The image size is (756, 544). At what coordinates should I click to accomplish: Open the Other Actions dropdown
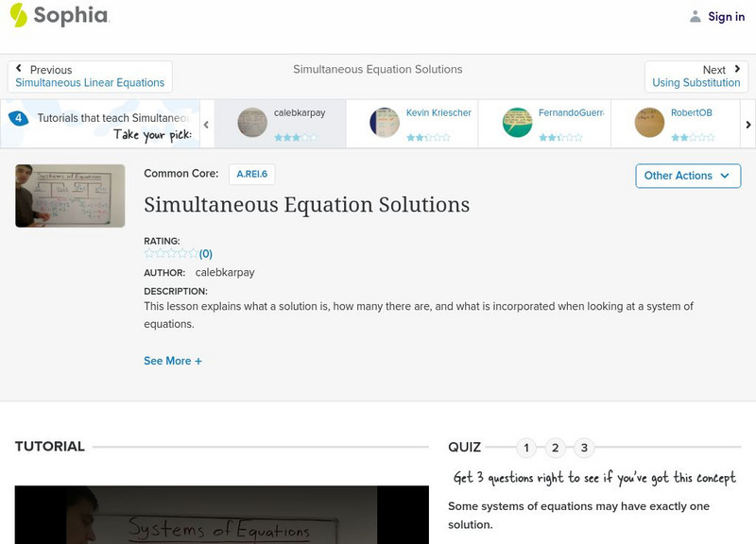pyautogui.click(x=687, y=176)
